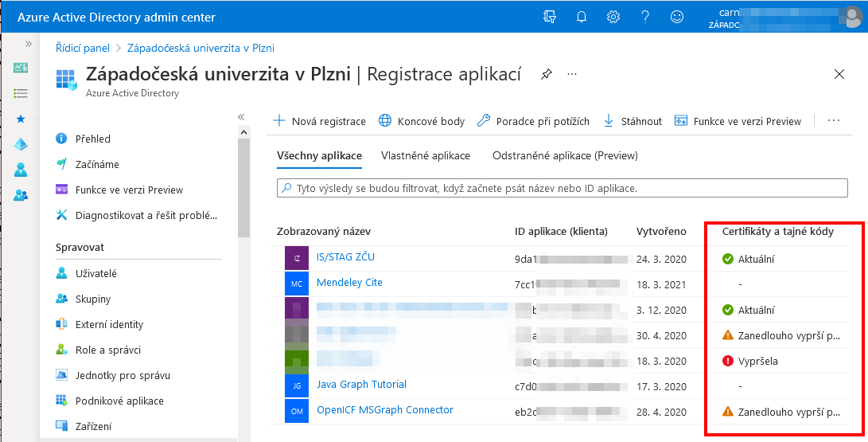Expand the left navigation rail chevrons
Viewport: 868px width, 442px height.
point(28,44)
